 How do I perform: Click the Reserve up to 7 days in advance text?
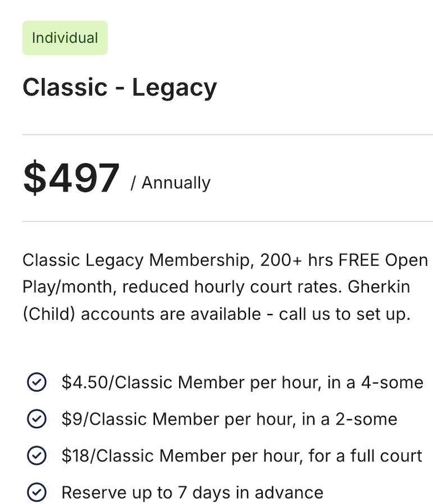[x=192, y=492]
